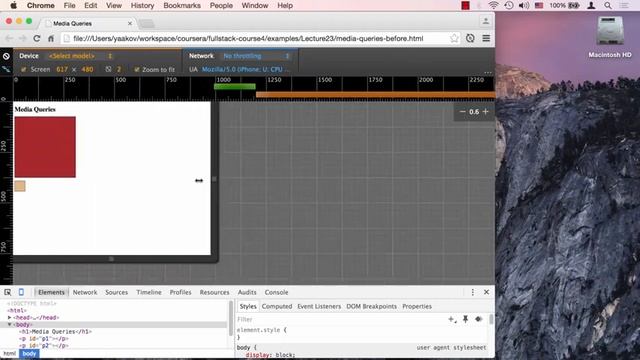The width and height of the screenshot is (640, 360).
Task: Select body breadcrumb in Elements
Action: point(29,354)
